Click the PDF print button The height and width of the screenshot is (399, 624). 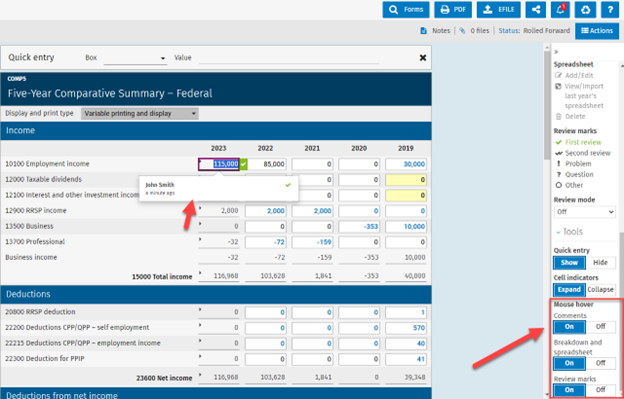[453, 10]
